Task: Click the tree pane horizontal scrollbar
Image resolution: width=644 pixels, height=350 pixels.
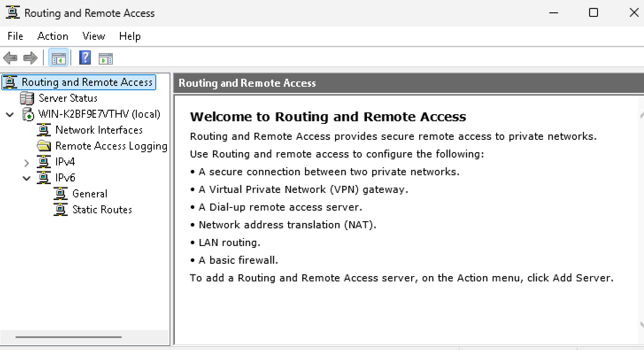Action: point(68,337)
